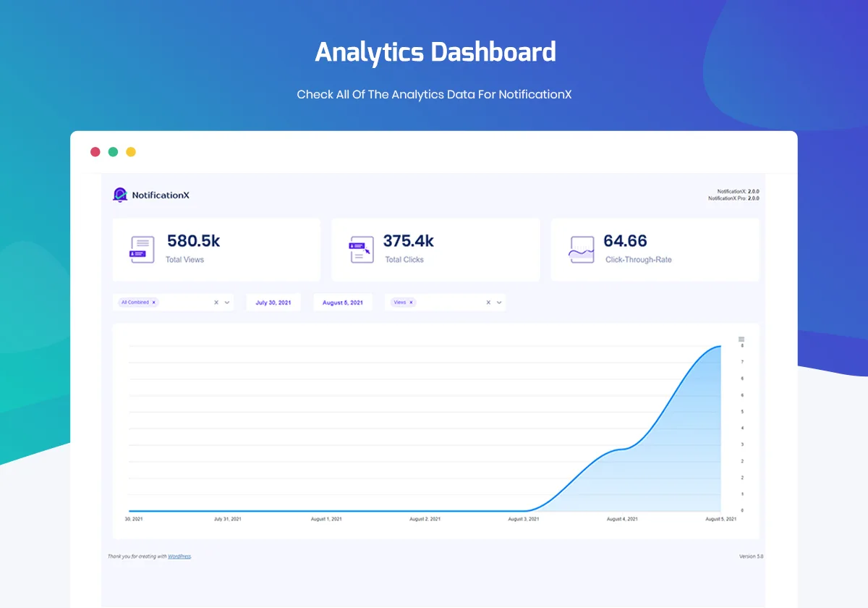Click the August 4, 2021 axis label
This screenshot has width=868, height=608.
(622, 519)
